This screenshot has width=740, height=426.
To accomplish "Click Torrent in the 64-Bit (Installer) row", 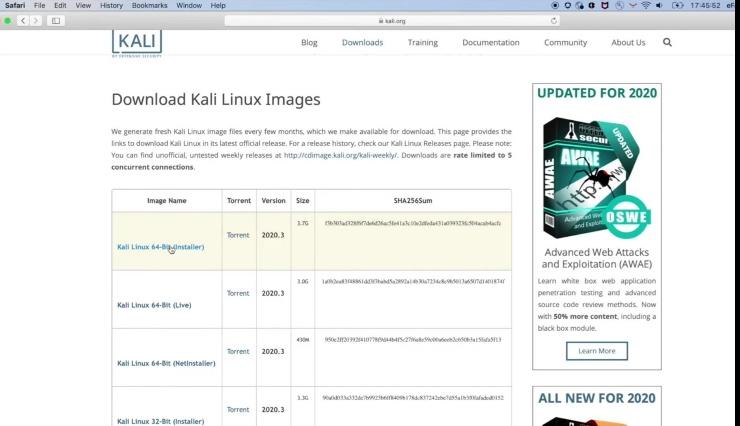I will (x=238, y=235).
